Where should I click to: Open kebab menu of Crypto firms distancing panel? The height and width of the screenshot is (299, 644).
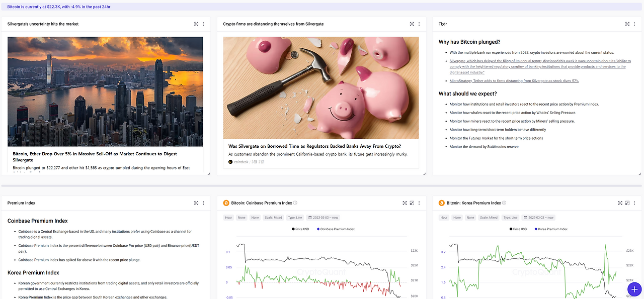pos(419,24)
